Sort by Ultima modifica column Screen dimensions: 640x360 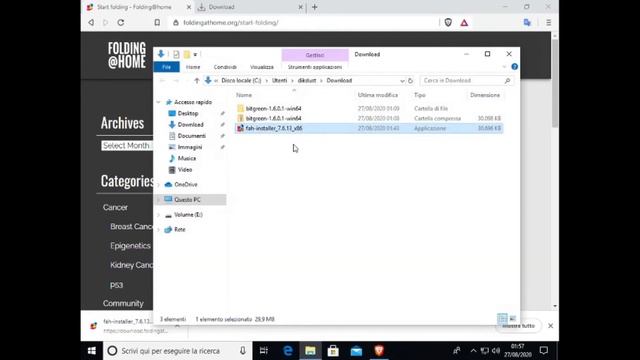point(378,95)
